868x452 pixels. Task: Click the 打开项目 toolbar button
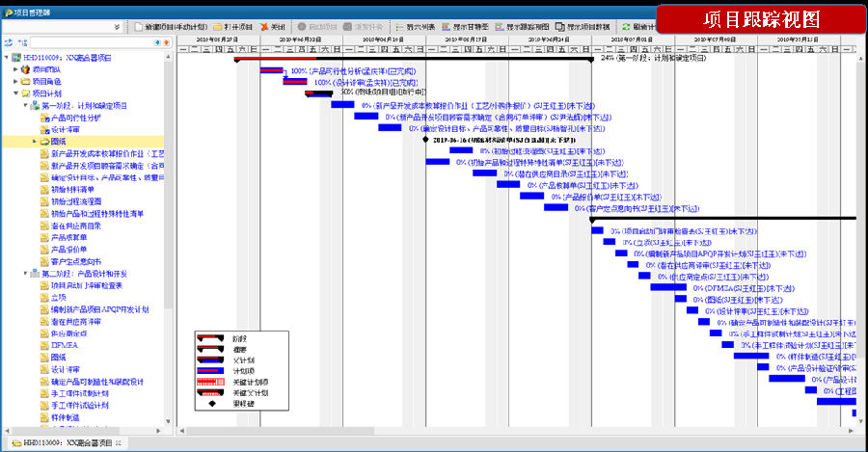point(233,27)
